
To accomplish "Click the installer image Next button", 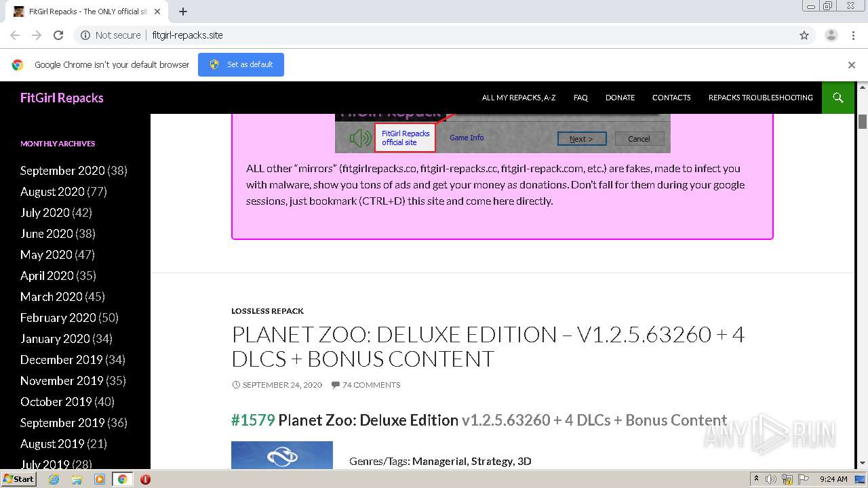I will tap(582, 139).
